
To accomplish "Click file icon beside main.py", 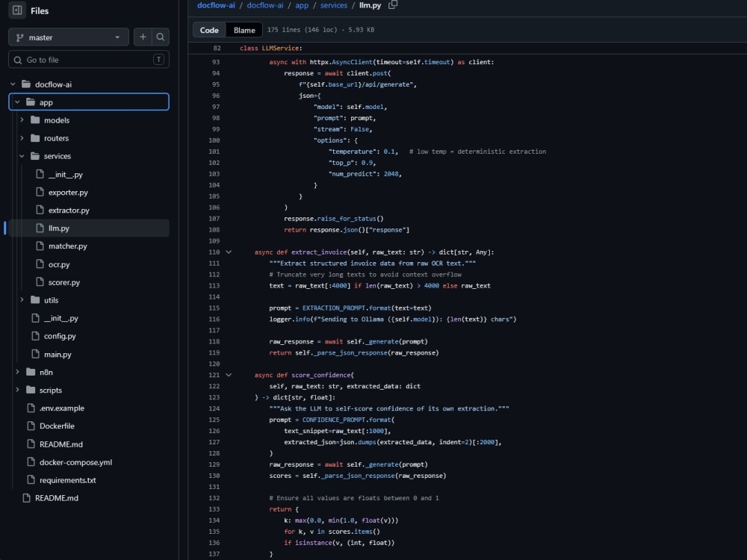I will point(35,354).
